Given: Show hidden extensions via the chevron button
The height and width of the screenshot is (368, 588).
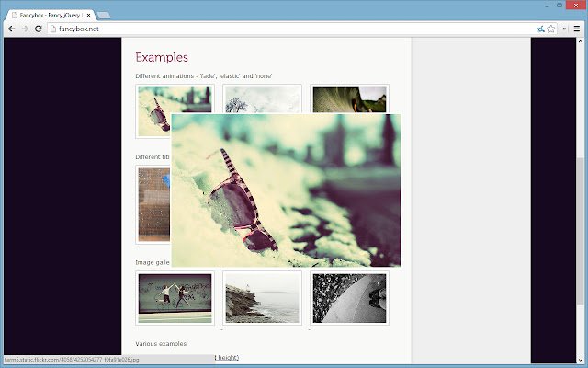Looking at the screenshot, I should (x=564, y=29).
